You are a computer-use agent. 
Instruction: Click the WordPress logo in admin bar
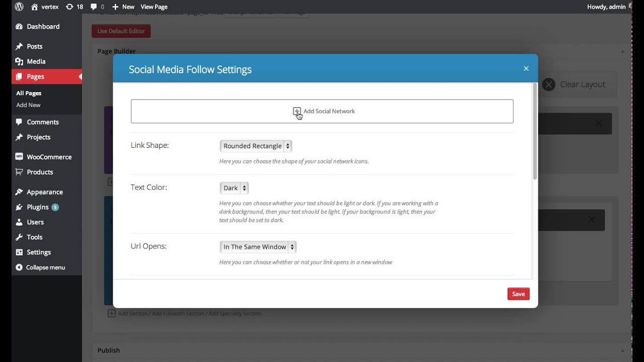click(19, 7)
